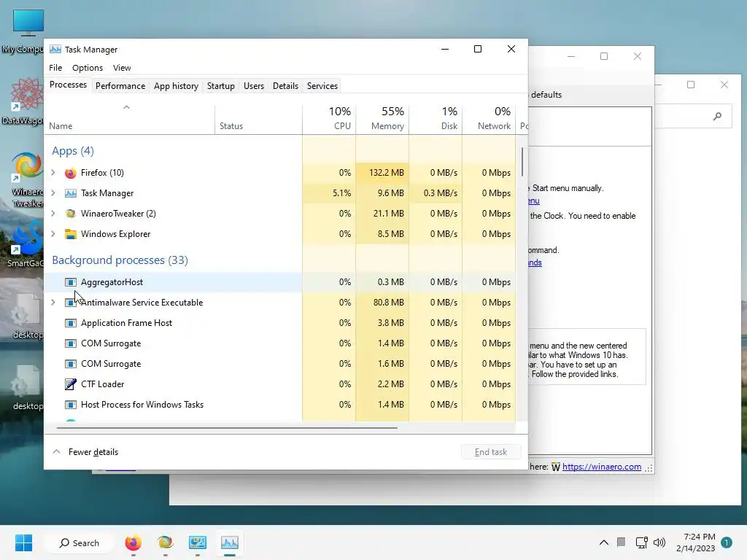Sort by the Disk column header
The height and width of the screenshot is (560, 747).
[x=436, y=119]
